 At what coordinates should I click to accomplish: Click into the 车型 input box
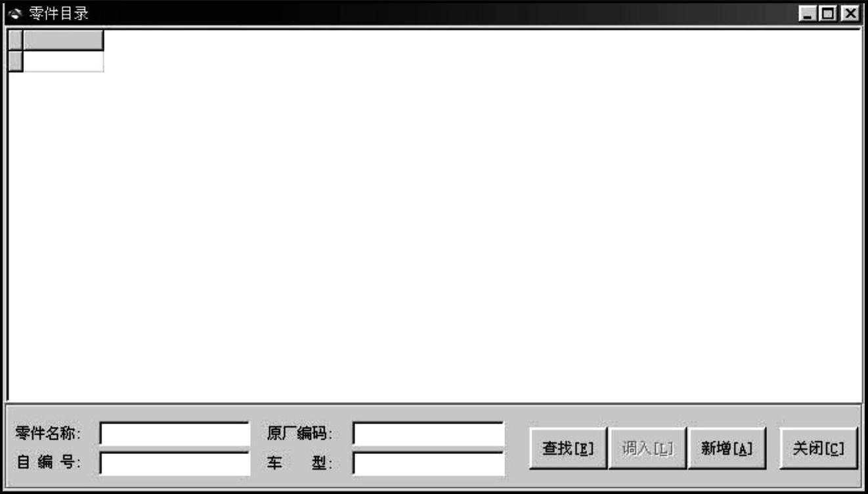[x=428, y=464]
